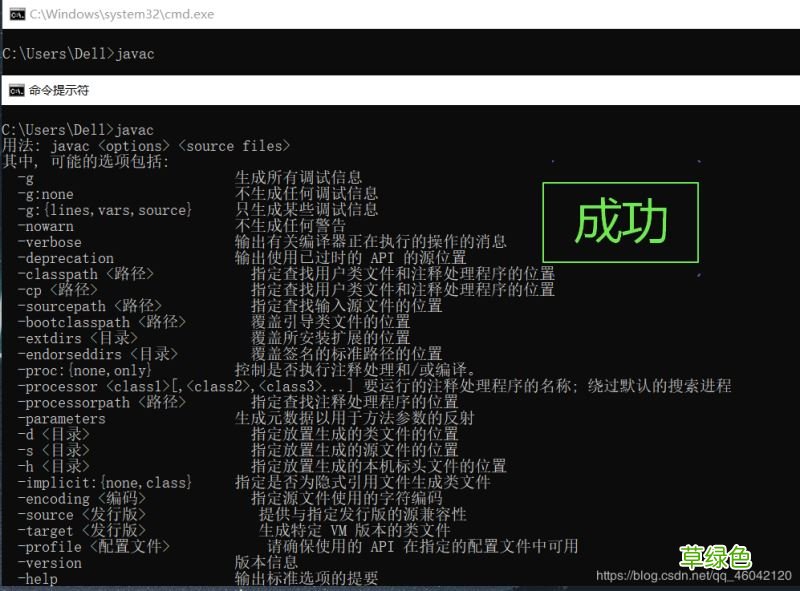Click the -proc:{none,only} option text

pyautogui.click(x=82, y=370)
